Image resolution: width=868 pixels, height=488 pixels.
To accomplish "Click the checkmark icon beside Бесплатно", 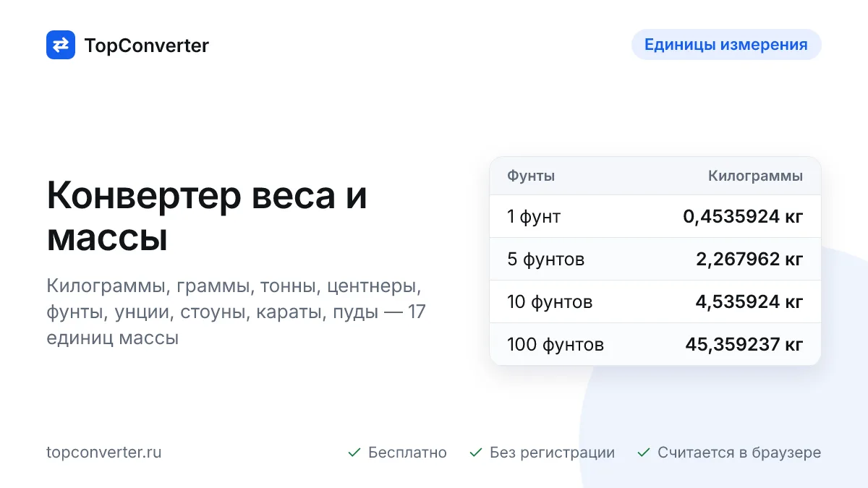I will click(354, 453).
